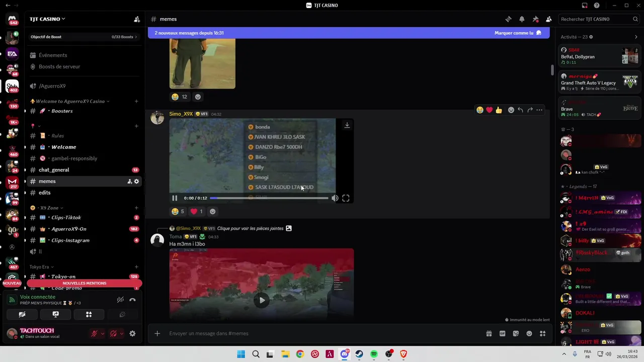
Task: Open microphone input options arrow
Action: [103, 333]
